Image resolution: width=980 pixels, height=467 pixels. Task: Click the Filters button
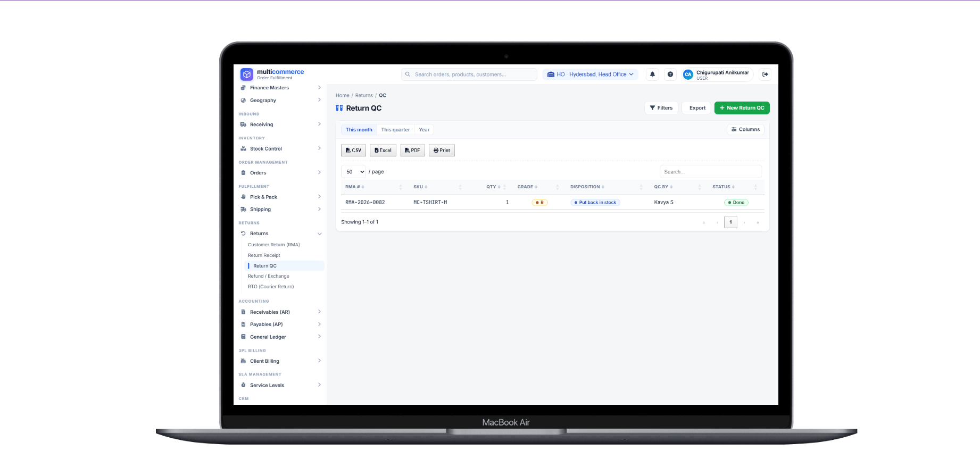pyautogui.click(x=661, y=108)
